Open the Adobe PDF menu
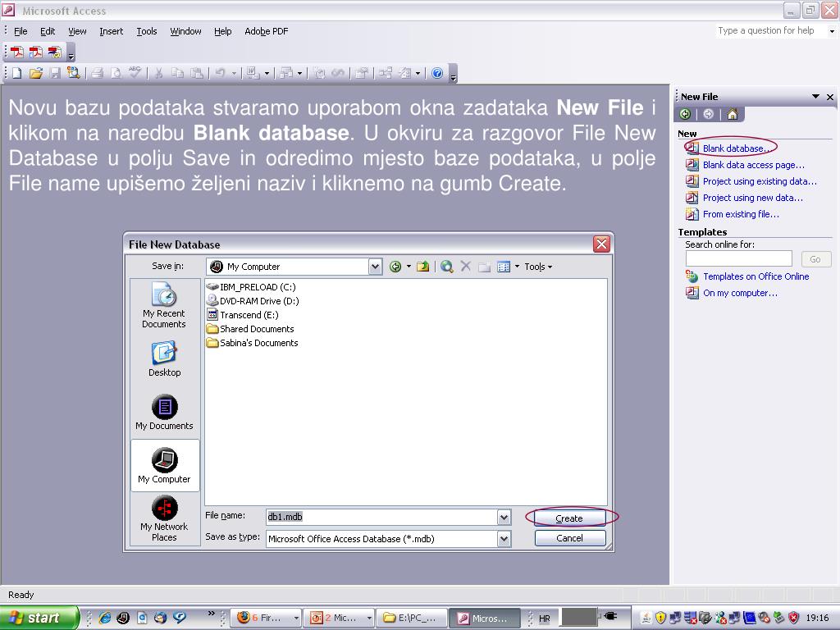Viewport: 840px width, 630px height. pyautogui.click(x=267, y=31)
